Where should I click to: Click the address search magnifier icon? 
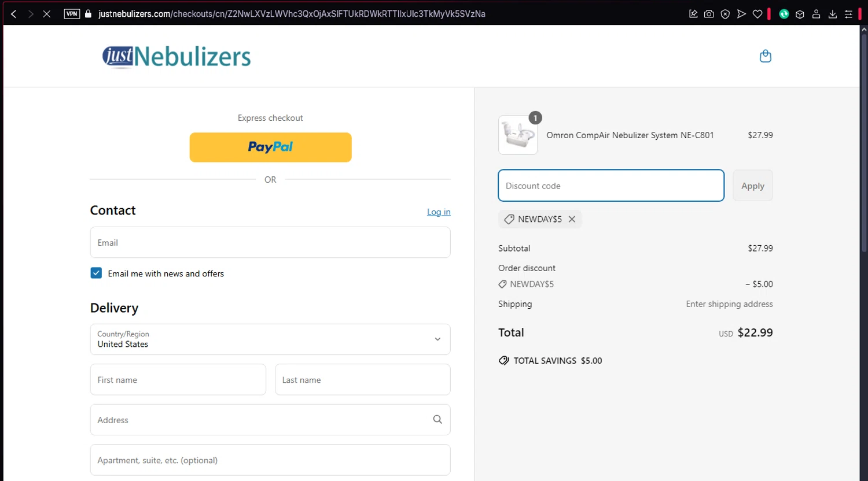pos(437,420)
